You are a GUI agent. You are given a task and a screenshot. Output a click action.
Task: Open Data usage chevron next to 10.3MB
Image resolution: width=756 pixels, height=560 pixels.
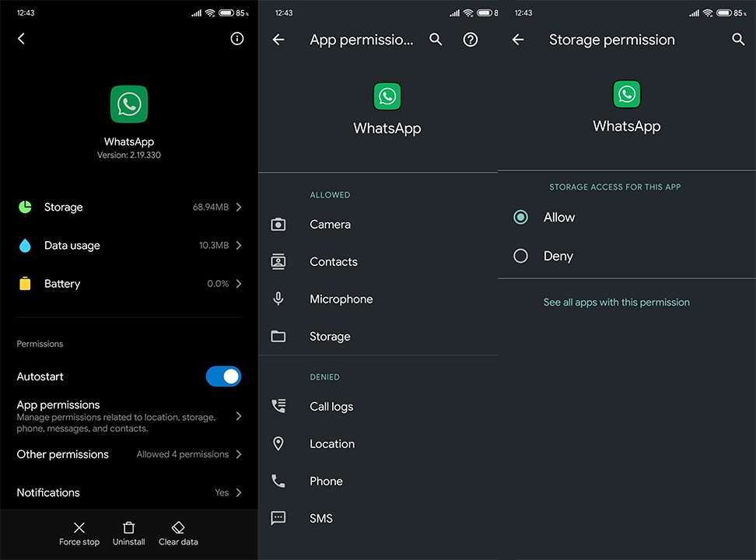point(239,246)
